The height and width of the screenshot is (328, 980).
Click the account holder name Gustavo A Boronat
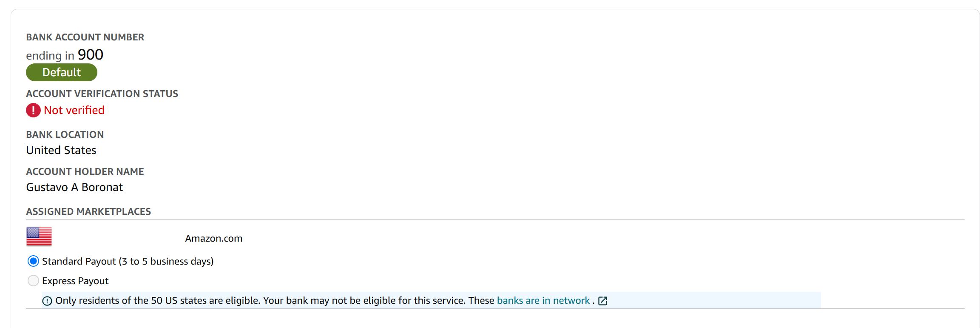(x=74, y=187)
